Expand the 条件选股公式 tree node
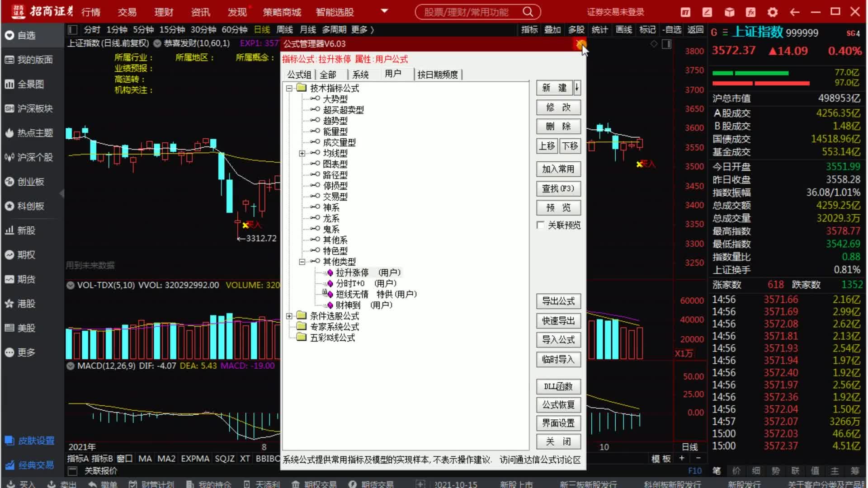This screenshot has height=488, width=868. pos(290,316)
